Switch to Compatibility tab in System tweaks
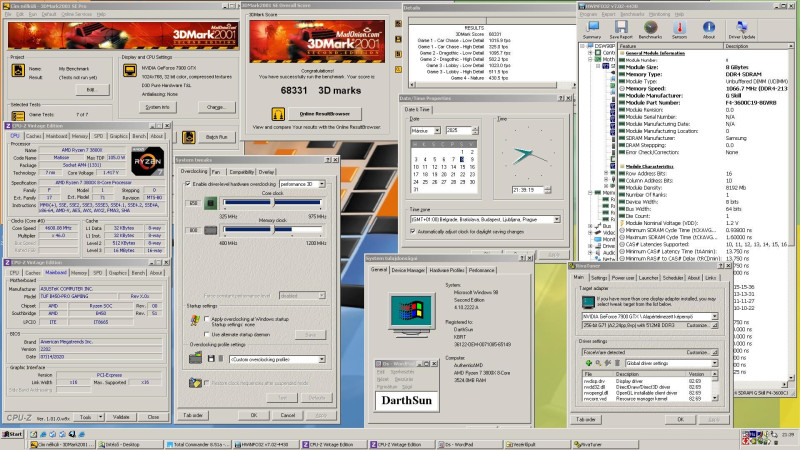 [x=241, y=172]
